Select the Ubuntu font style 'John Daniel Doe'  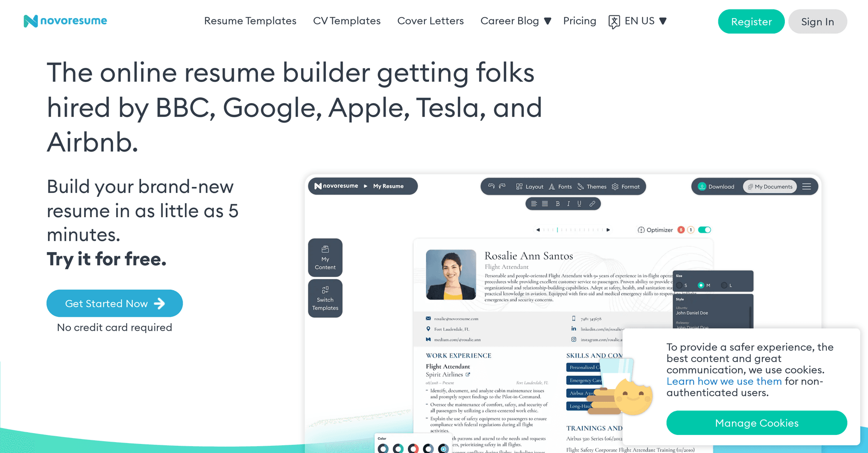pos(692,313)
